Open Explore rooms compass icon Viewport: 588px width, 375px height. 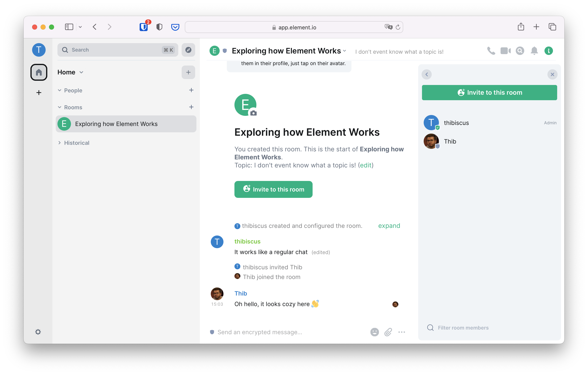click(188, 50)
